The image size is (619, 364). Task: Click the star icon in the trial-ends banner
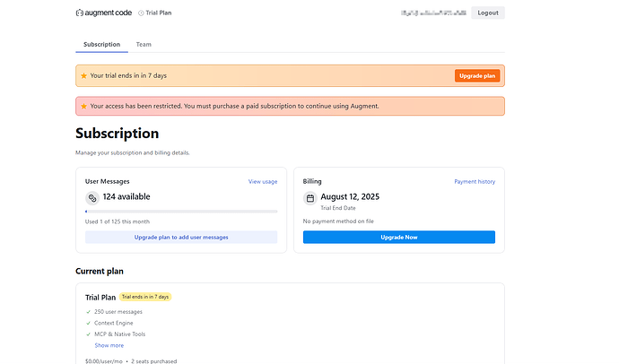pyautogui.click(x=83, y=75)
